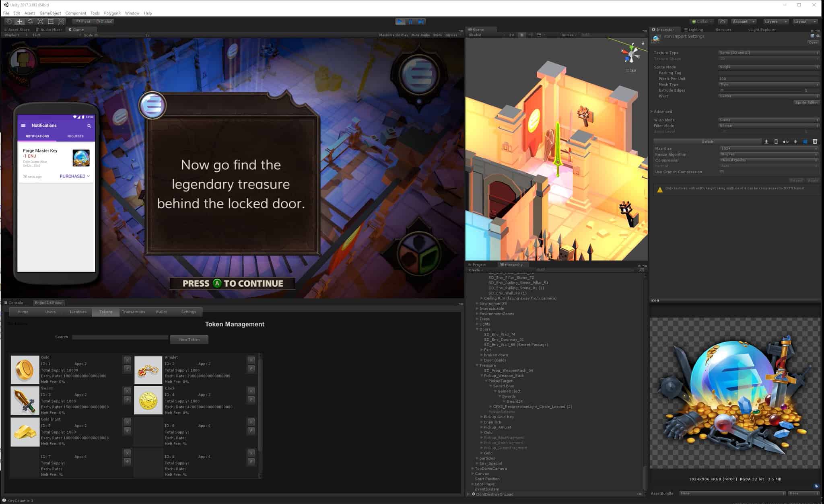Open the cloud services icon

(723, 22)
